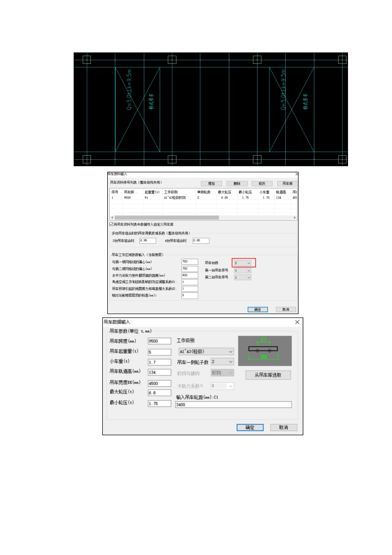The width and height of the screenshot is (392, 555).
Task: Toggle 将吊车资料列表中数据存入自定义吊车库 checkbox
Action: pyautogui.click(x=112, y=224)
